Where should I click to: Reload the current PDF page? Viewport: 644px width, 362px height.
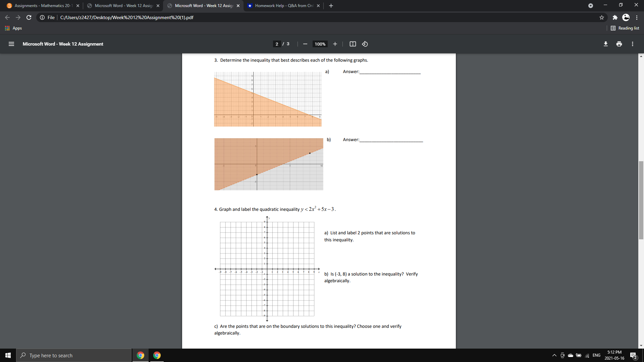tap(29, 17)
